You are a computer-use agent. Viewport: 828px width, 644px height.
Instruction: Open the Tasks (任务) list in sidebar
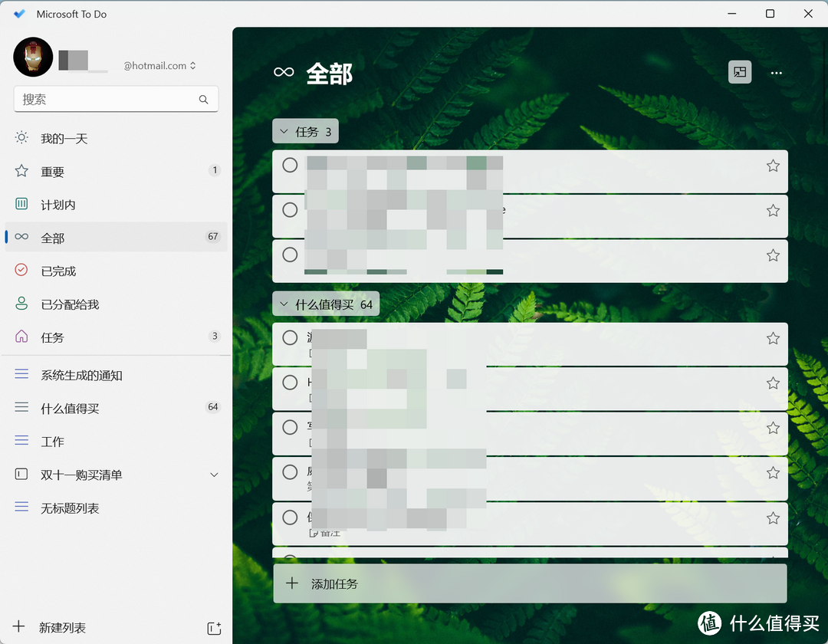pyautogui.click(x=117, y=337)
